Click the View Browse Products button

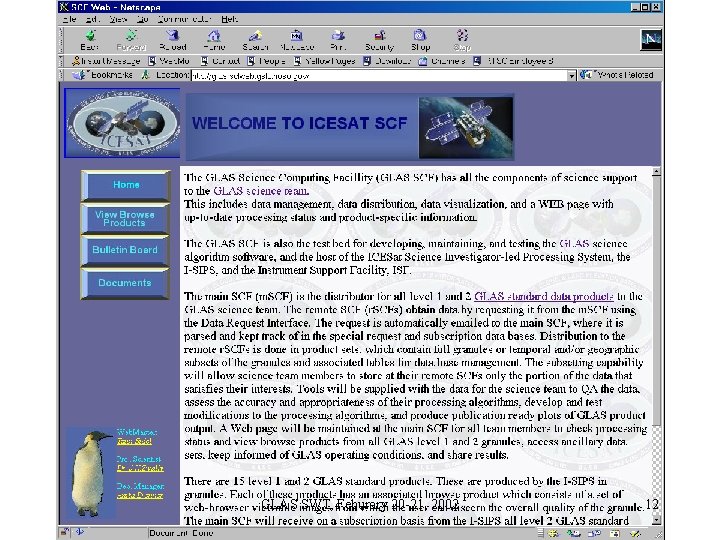coord(125,219)
